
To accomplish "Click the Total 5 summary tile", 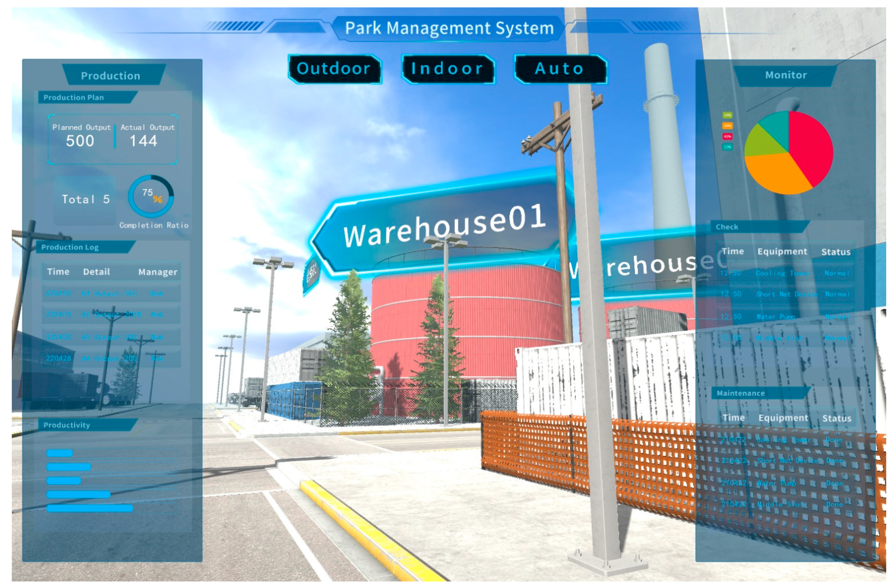I will [85, 200].
